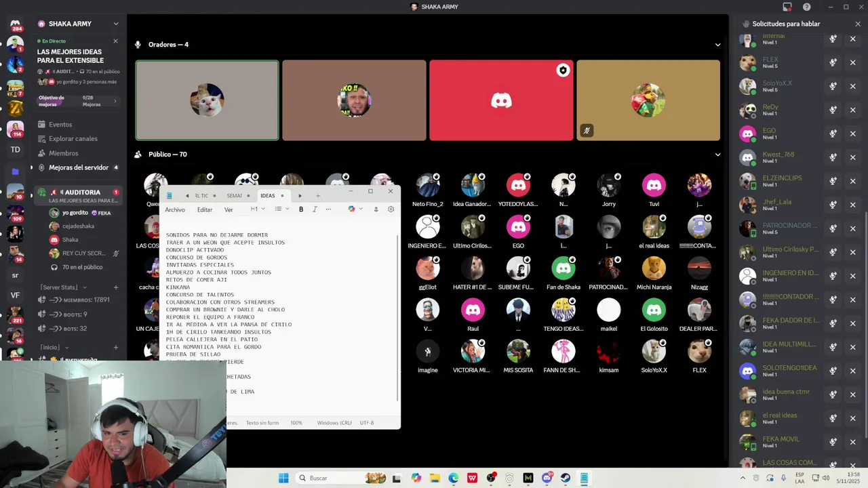Invite ELZEINCLIPS to speak
The height and width of the screenshot is (488, 868).
click(833, 181)
